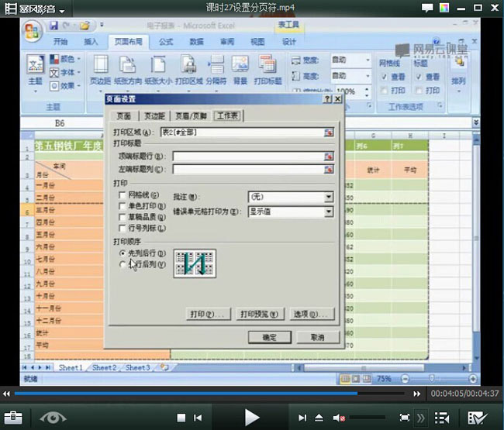This screenshot has width=504, height=430.
Task: Click the help question mark in dialog
Action: pyautogui.click(x=327, y=99)
